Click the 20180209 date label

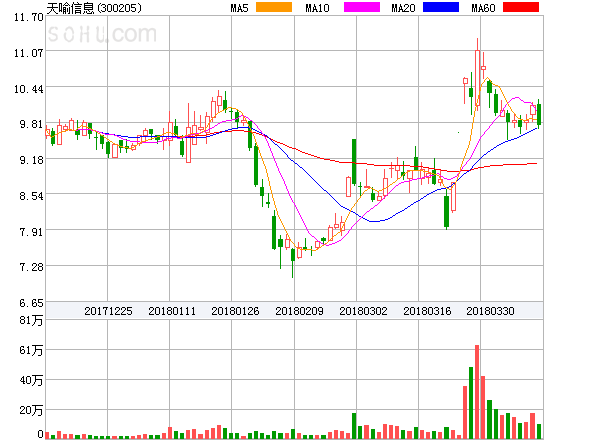pyautogui.click(x=299, y=311)
